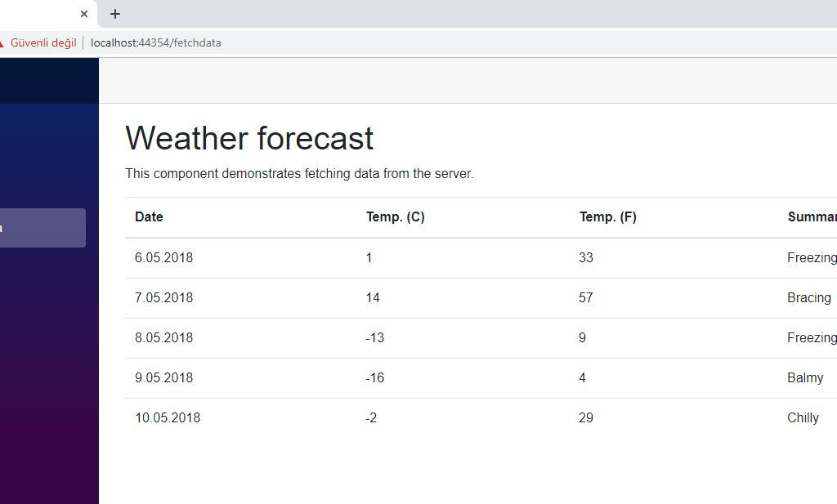Select the 6.05.2018 date cell
This screenshot has width=837, height=504.
coord(163,258)
